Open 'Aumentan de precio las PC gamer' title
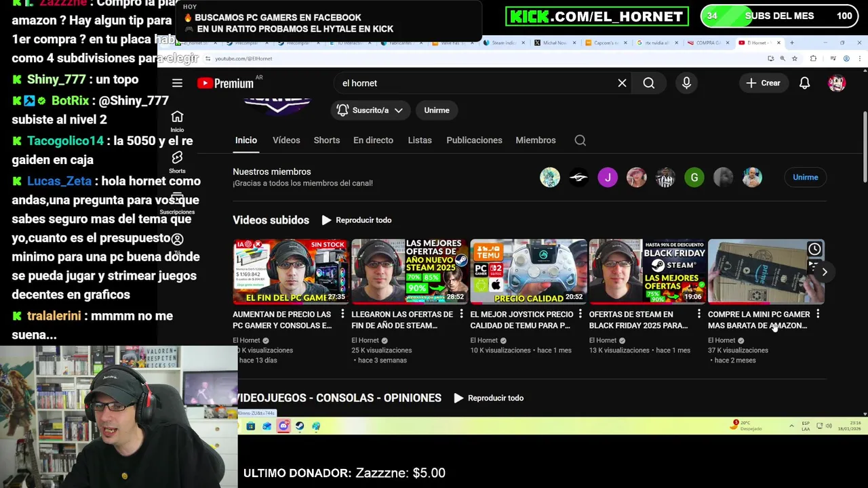The height and width of the screenshot is (488, 868). pos(282,320)
